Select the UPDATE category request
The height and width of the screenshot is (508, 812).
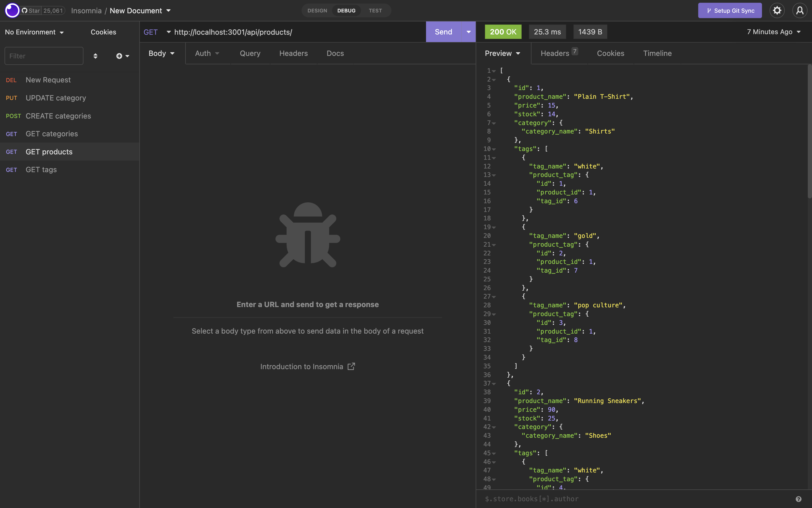coord(69,98)
